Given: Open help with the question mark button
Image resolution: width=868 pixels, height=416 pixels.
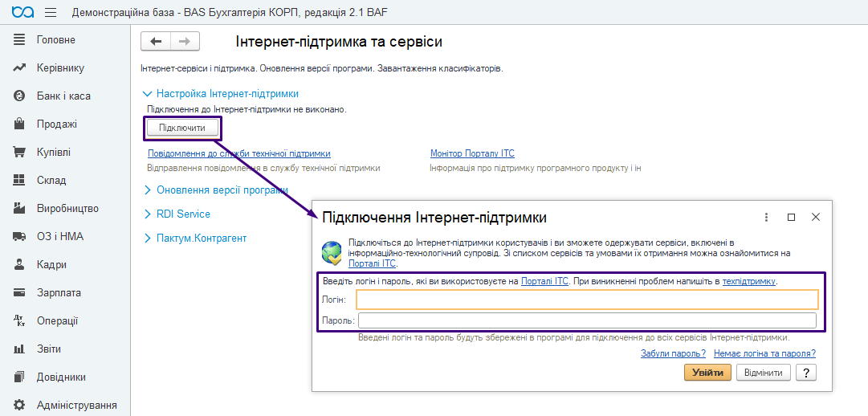Looking at the screenshot, I should point(806,373).
